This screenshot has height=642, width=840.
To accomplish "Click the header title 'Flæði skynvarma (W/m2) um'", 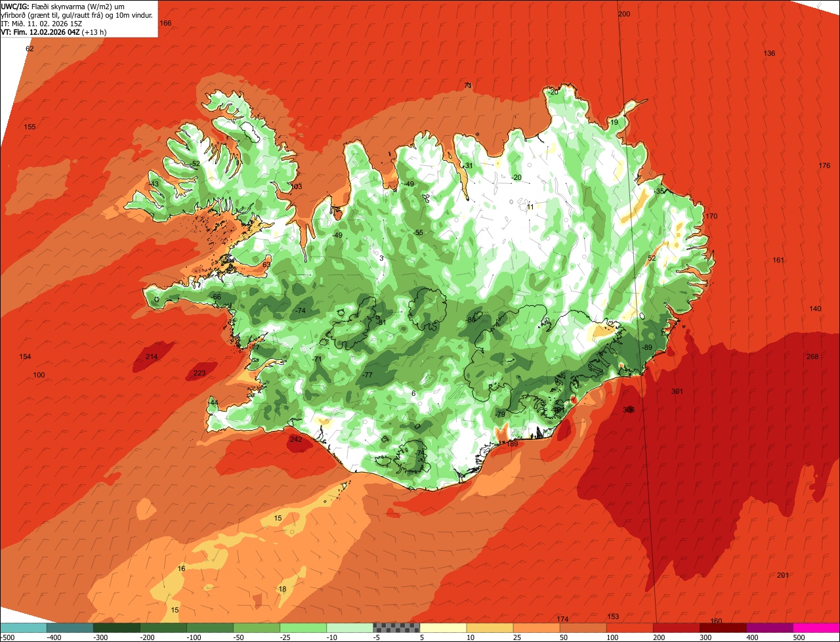I will pyautogui.click(x=78, y=6).
